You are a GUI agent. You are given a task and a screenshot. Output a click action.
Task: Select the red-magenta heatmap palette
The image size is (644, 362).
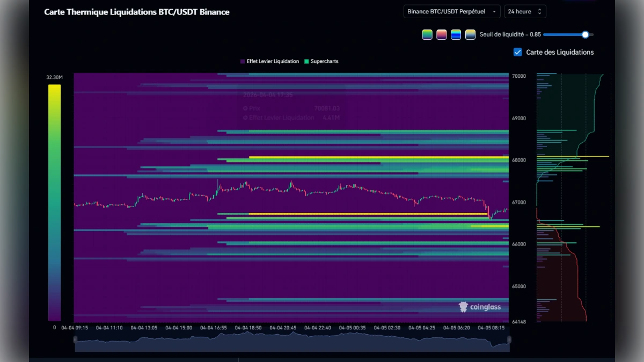[x=441, y=34]
